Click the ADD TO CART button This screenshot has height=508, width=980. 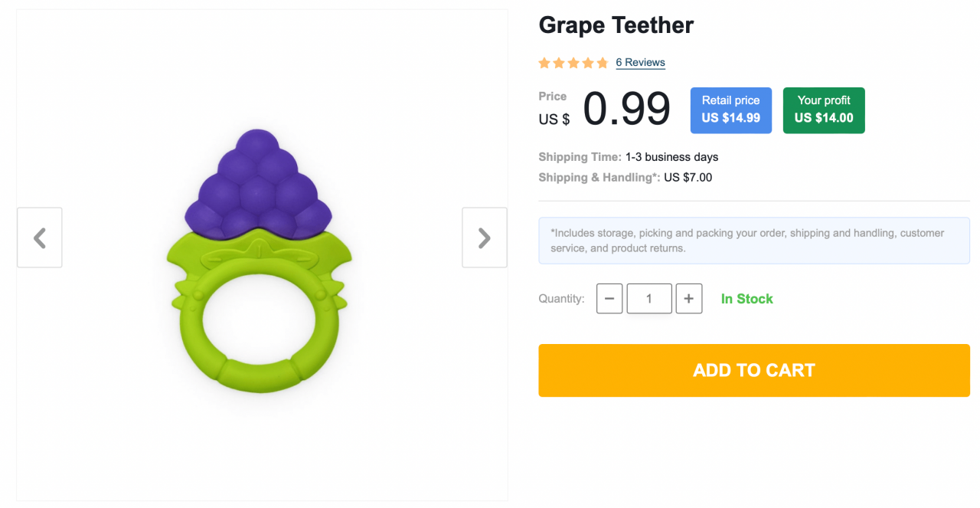[x=754, y=370]
